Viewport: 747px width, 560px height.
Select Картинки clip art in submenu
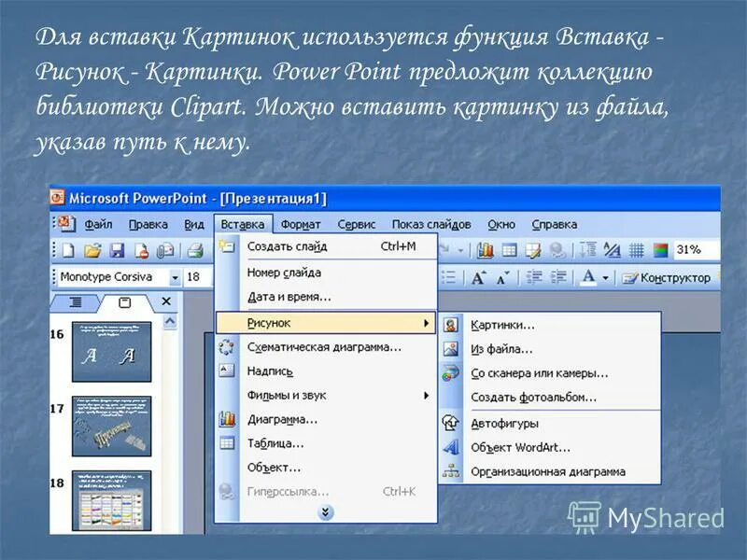pyautogui.click(x=549, y=325)
